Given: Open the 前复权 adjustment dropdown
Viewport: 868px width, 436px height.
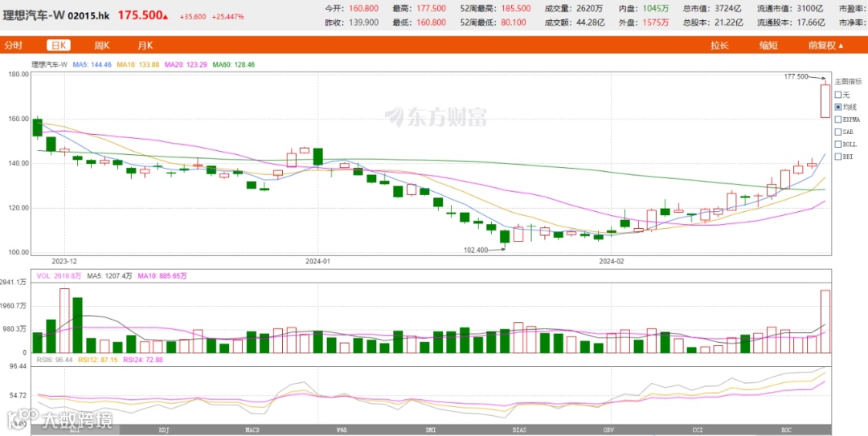Looking at the screenshot, I should pyautogui.click(x=826, y=46).
